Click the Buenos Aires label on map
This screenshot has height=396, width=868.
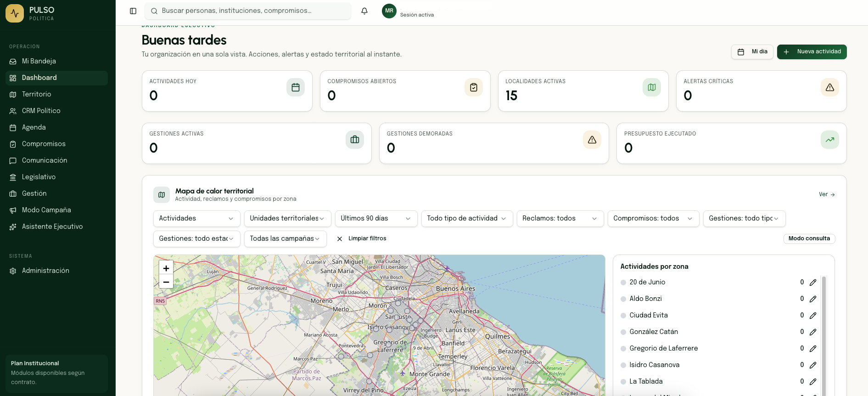tap(455, 289)
